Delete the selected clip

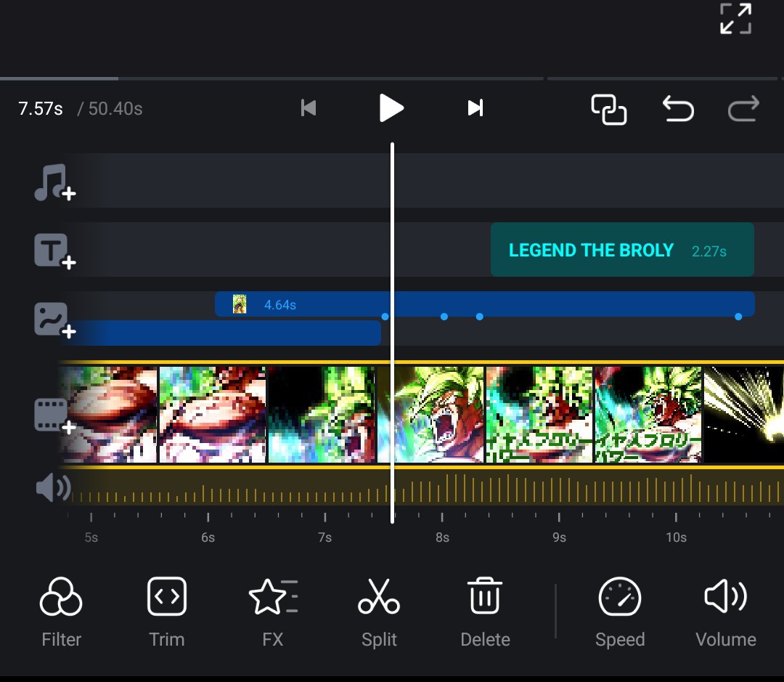[x=485, y=612]
